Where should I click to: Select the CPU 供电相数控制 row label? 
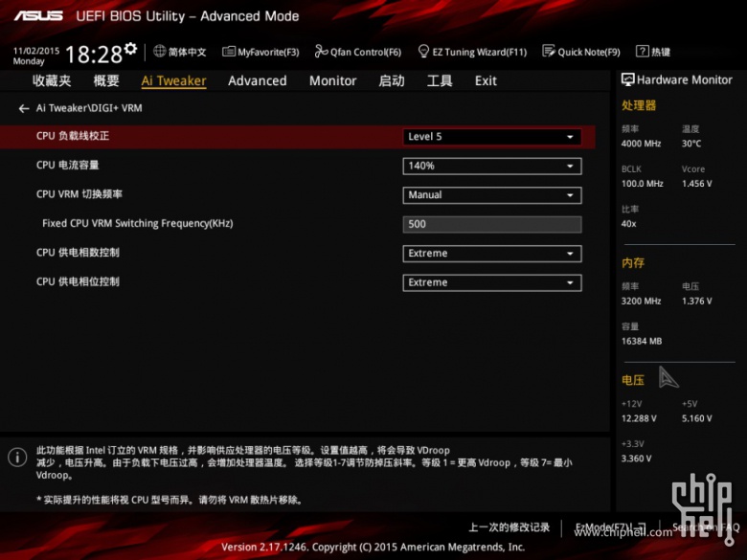(78, 253)
